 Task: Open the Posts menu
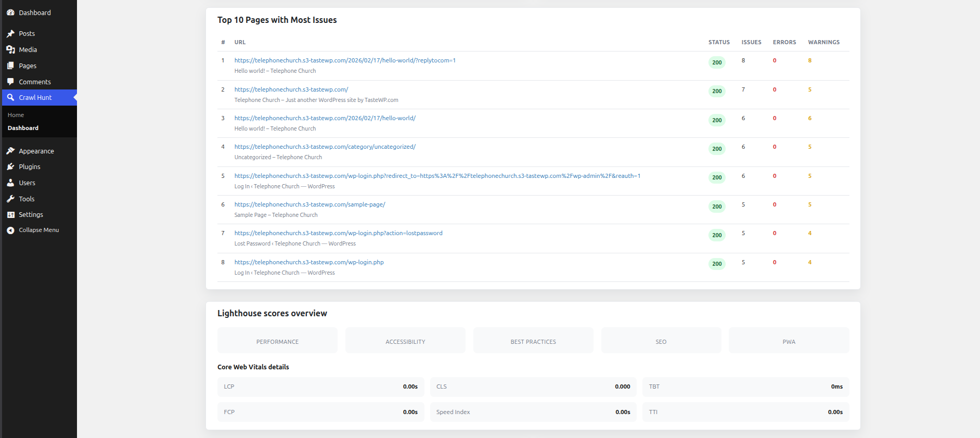click(27, 33)
